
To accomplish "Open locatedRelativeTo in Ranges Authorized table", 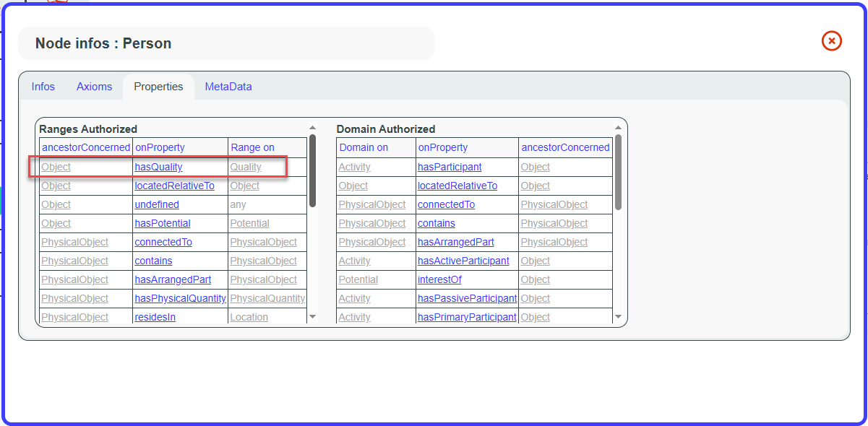I will point(174,186).
